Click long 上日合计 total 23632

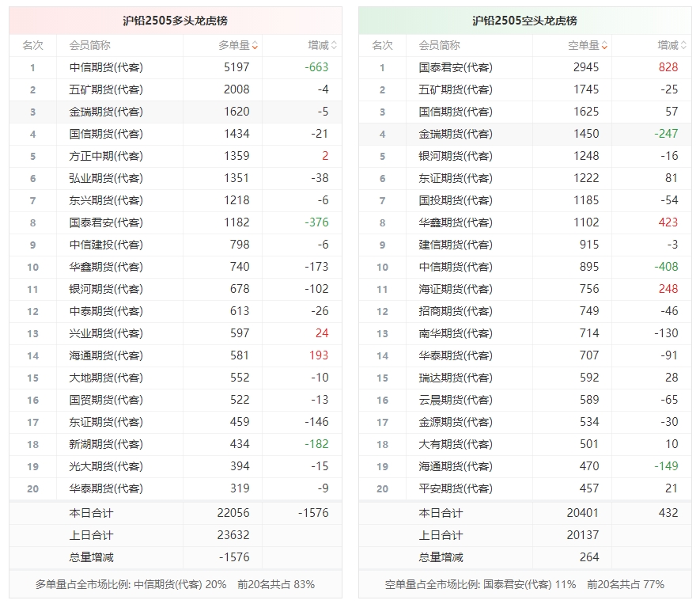[x=233, y=535]
